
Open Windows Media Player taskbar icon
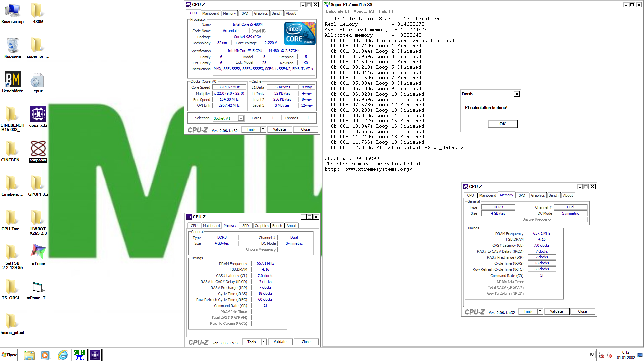[46, 355]
